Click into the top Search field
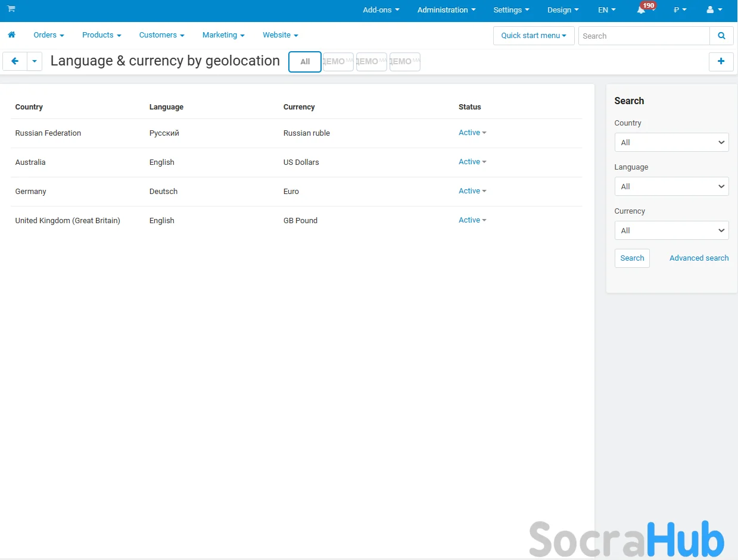The image size is (738, 560). 643,36
